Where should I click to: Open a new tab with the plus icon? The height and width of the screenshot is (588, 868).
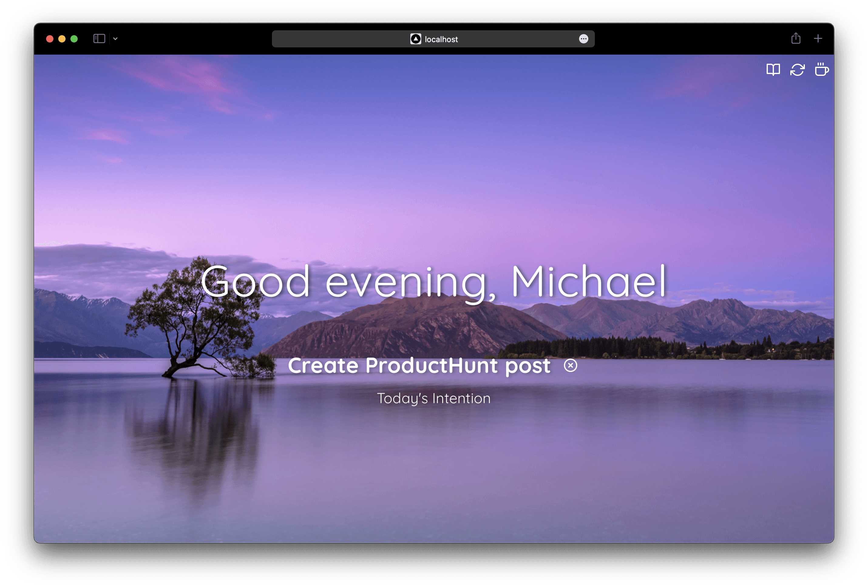818,39
